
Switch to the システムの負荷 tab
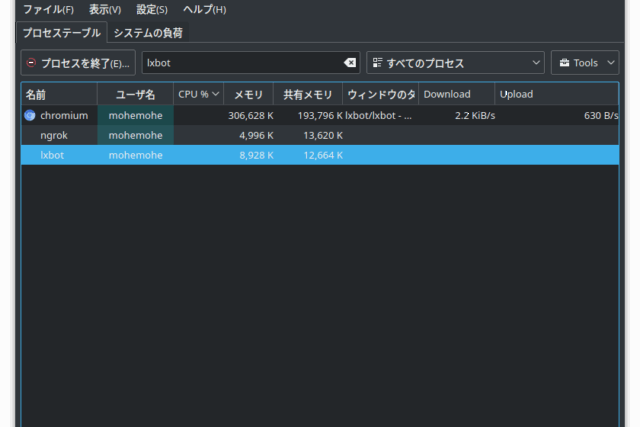click(x=148, y=33)
